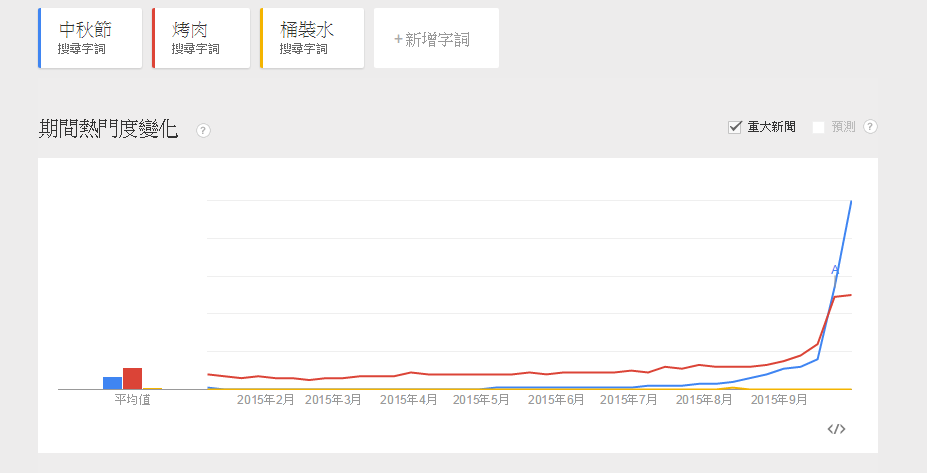
Task: Click the 2015年2月 axis label
Action: point(265,400)
